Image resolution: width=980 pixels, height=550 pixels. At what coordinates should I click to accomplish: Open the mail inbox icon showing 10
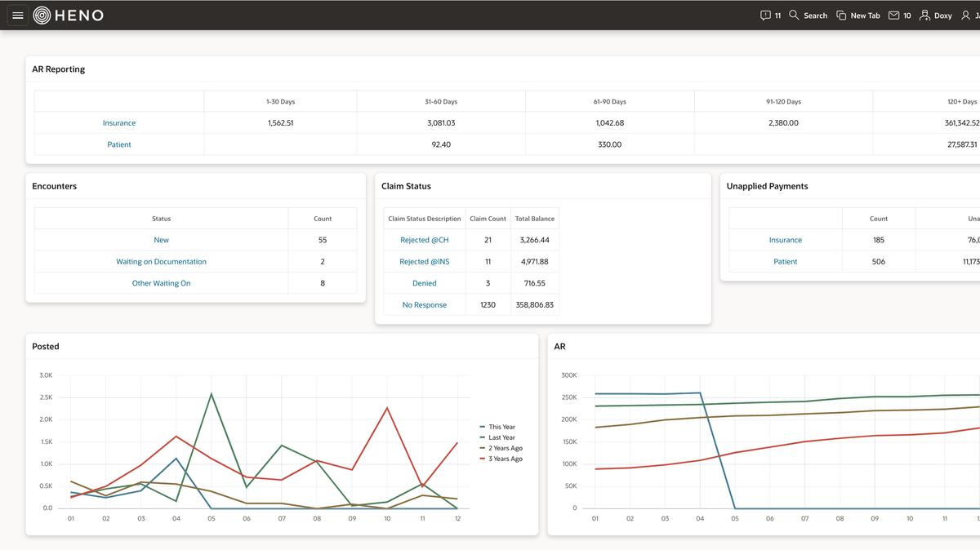click(x=893, y=16)
